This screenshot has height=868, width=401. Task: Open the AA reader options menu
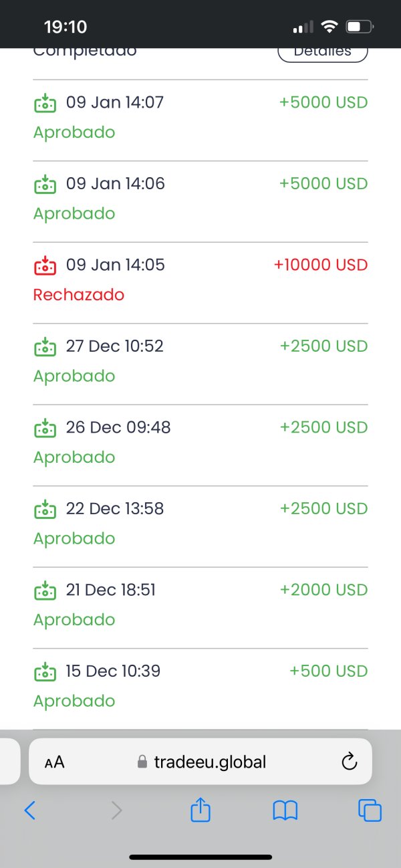tap(55, 762)
